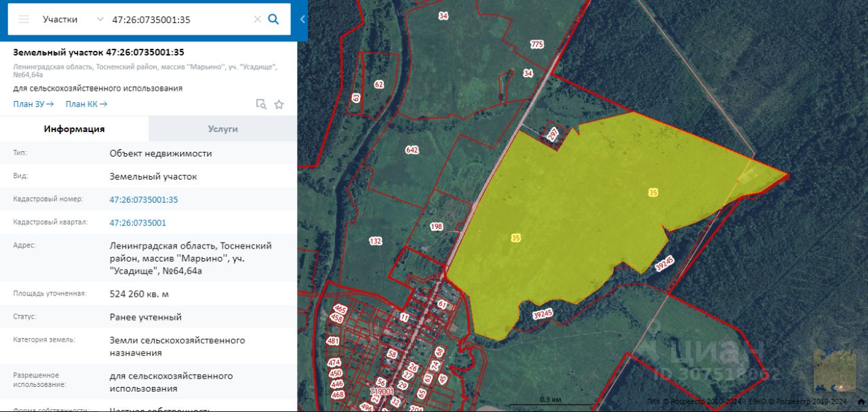
Task: Click the Вид row value Земельный участок
Action: pyautogui.click(x=153, y=176)
